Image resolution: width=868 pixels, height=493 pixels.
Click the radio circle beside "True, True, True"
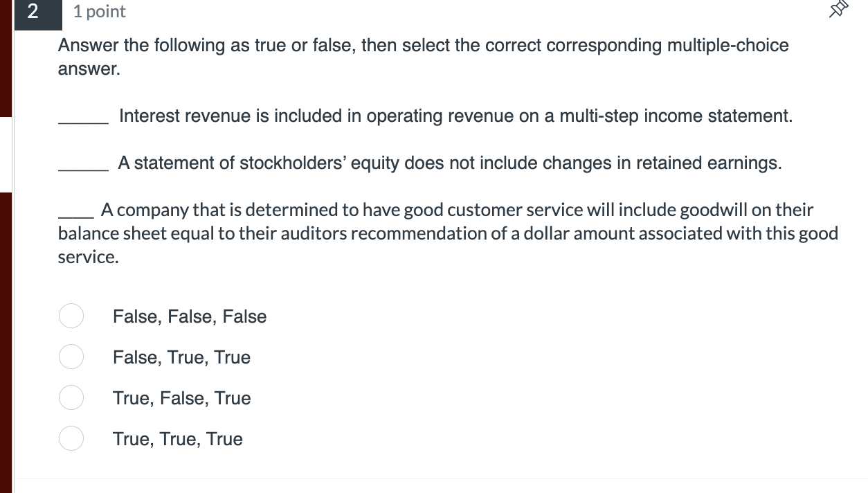click(x=71, y=438)
